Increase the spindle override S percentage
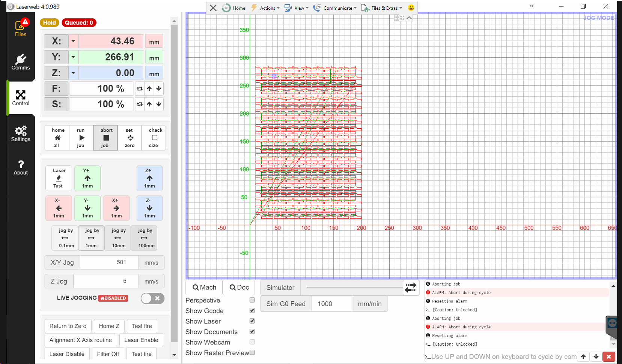 pos(149,104)
